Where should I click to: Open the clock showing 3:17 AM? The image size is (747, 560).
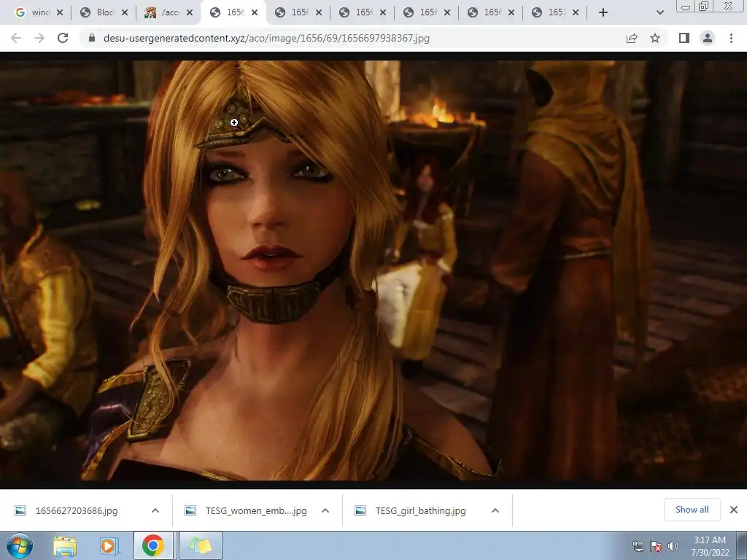[710, 546]
